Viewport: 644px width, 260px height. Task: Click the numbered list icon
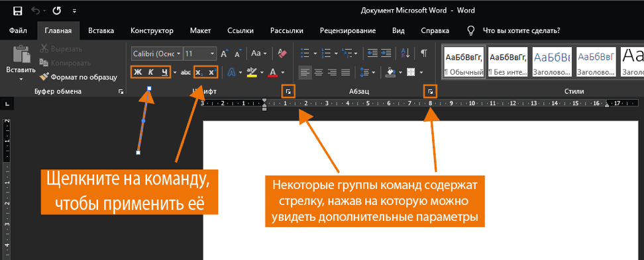[327, 54]
